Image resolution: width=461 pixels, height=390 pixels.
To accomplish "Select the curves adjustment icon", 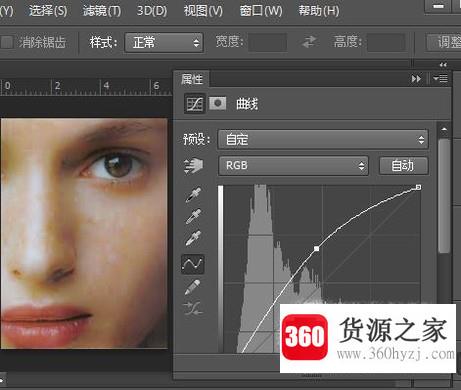I will click(x=194, y=104).
